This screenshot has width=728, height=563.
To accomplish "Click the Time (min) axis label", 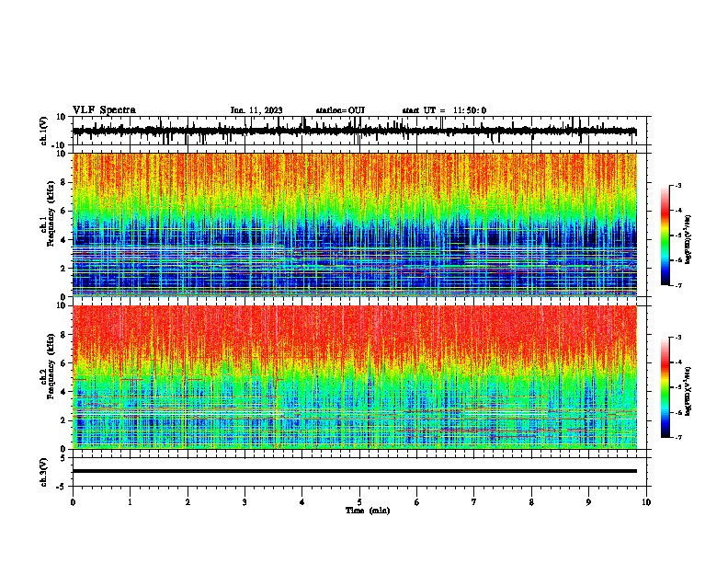I will (x=368, y=511).
